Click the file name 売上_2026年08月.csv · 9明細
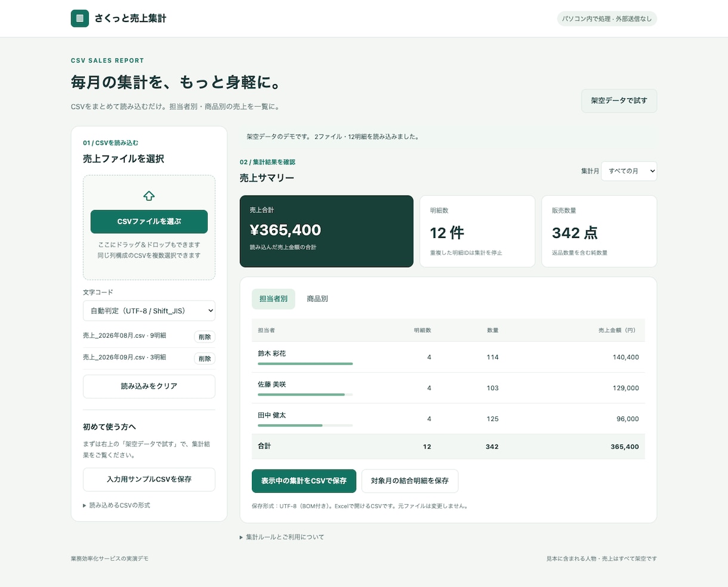Screen dimensions: 728x587 click(x=125, y=336)
